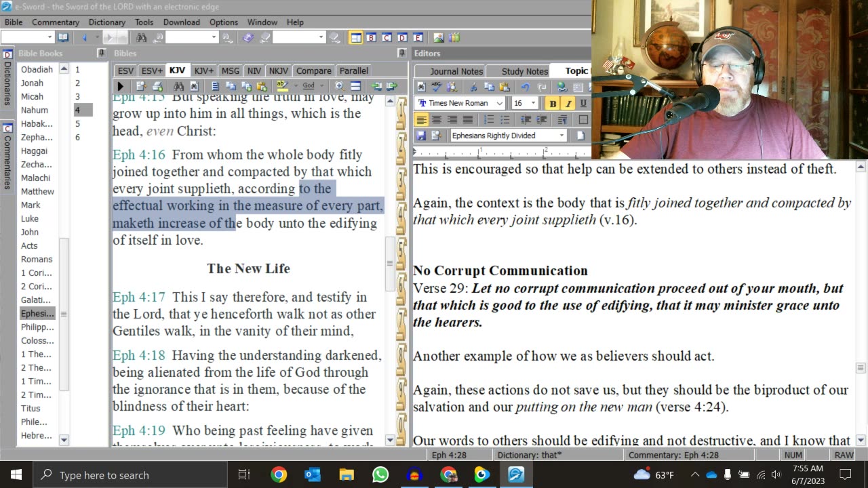868x488 pixels.
Task: Click the bullet list icon in Editors
Action: [505, 119]
